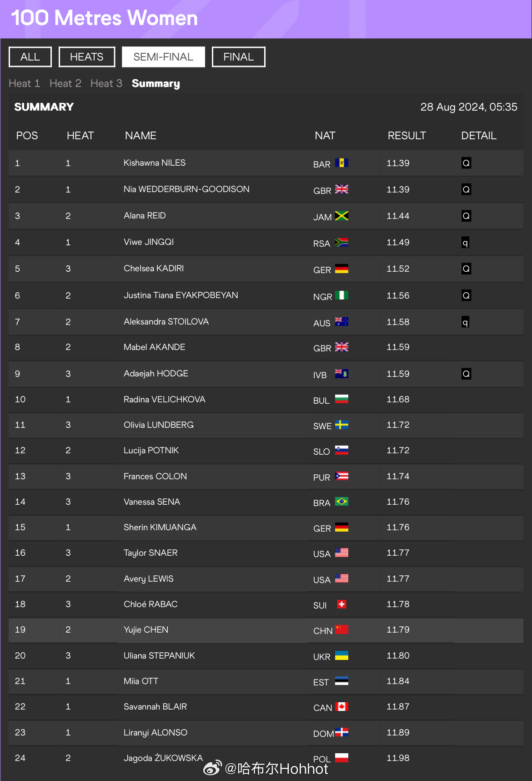Click the Yujie CHEN result row

pos(266,630)
